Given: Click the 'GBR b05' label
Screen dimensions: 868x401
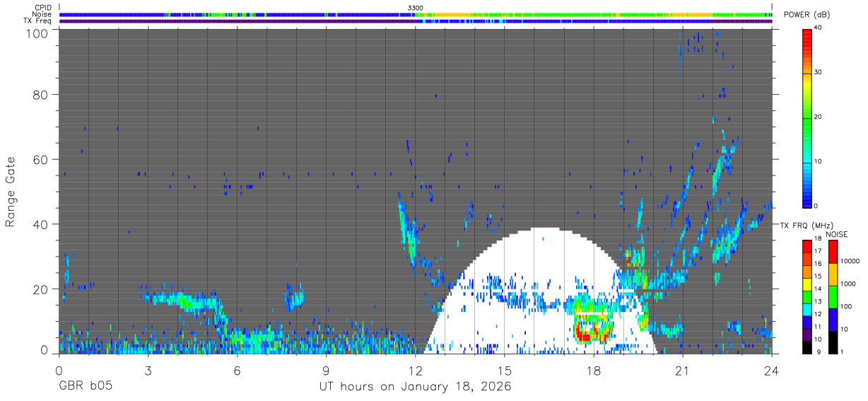Looking at the screenshot, I should tap(86, 387).
